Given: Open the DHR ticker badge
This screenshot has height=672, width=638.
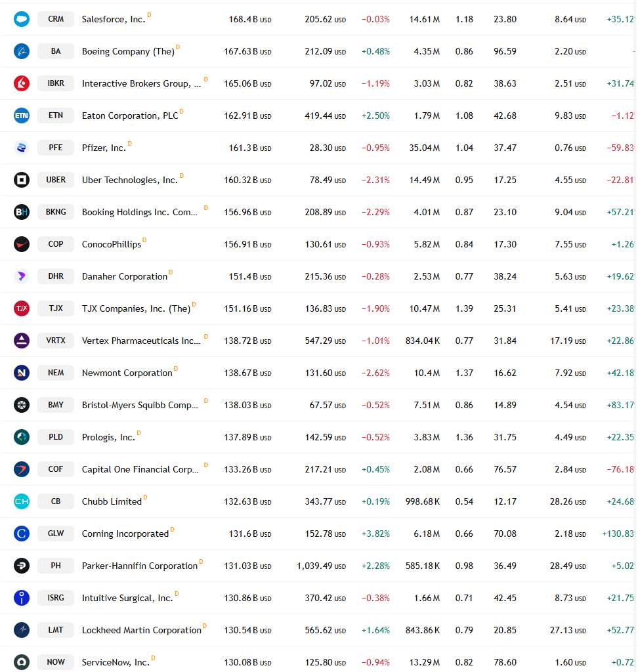Looking at the screenshot, I should pos(56,276).
